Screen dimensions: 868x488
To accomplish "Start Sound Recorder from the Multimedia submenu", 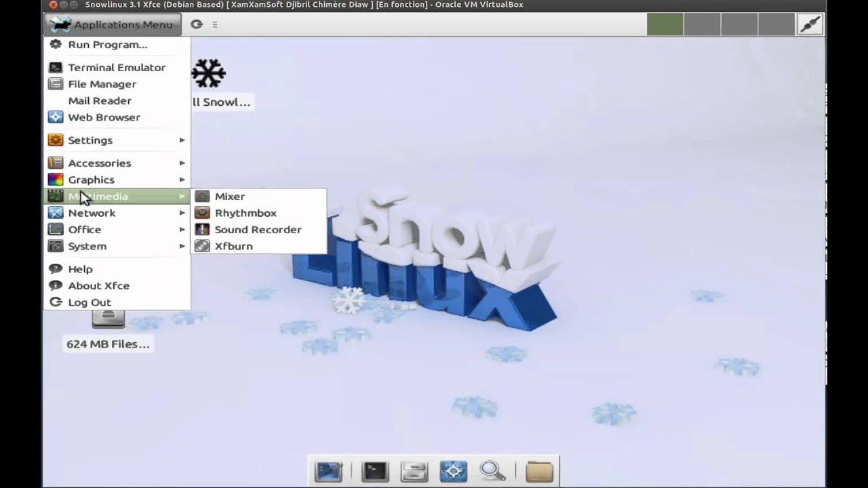I will (258, 230).
